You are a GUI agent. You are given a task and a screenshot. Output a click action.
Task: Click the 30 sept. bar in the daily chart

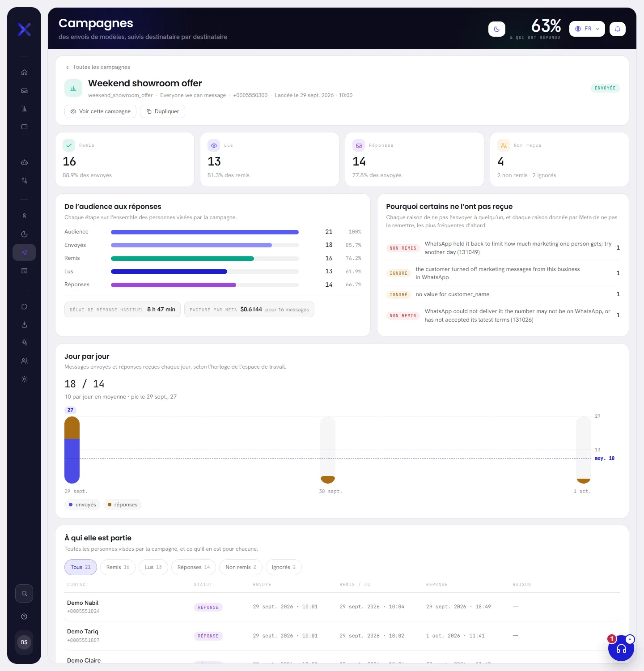[x=328, y=450]
